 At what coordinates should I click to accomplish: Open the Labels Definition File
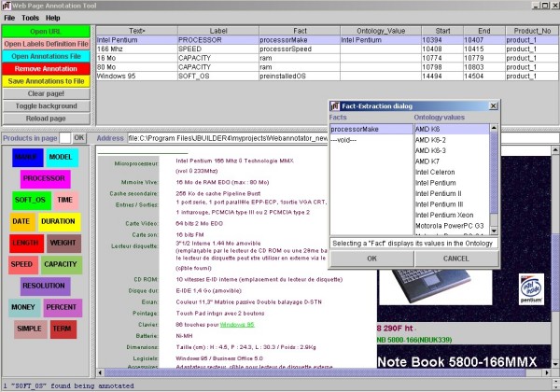tap(45, 44)
